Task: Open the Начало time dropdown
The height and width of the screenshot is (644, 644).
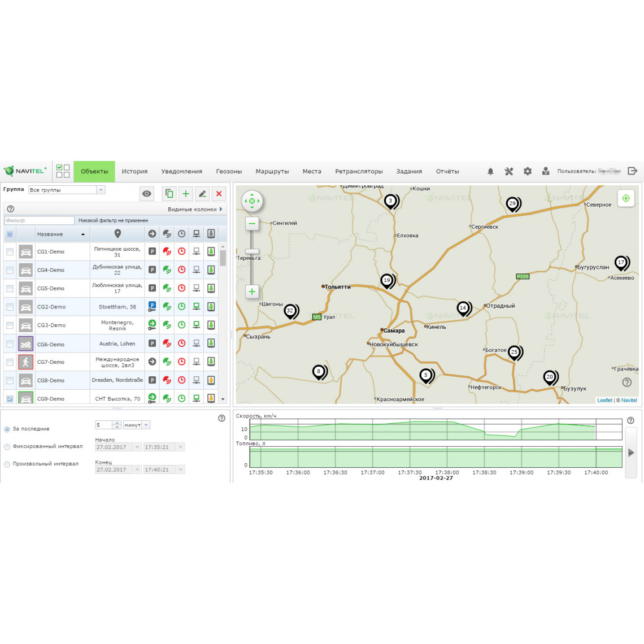Action: pyautogui.click(x=180, y=447)
